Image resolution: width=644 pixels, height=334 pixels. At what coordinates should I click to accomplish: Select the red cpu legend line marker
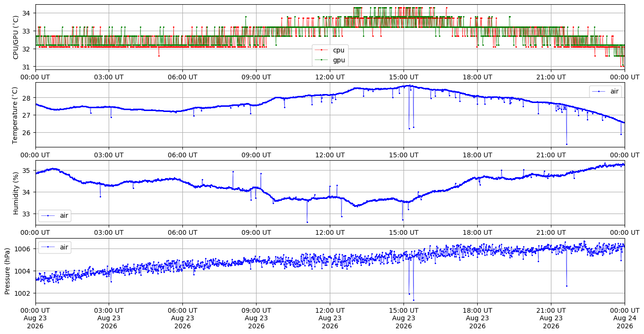(x=321, y=50)
